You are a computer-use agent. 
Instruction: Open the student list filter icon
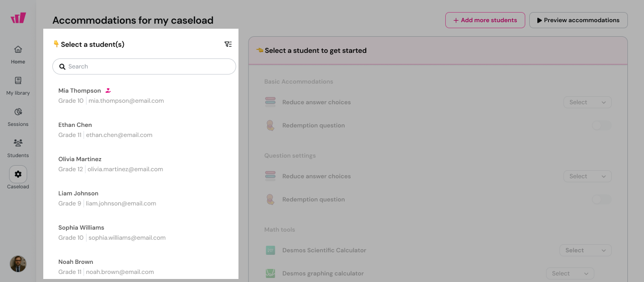coord(228,44)
